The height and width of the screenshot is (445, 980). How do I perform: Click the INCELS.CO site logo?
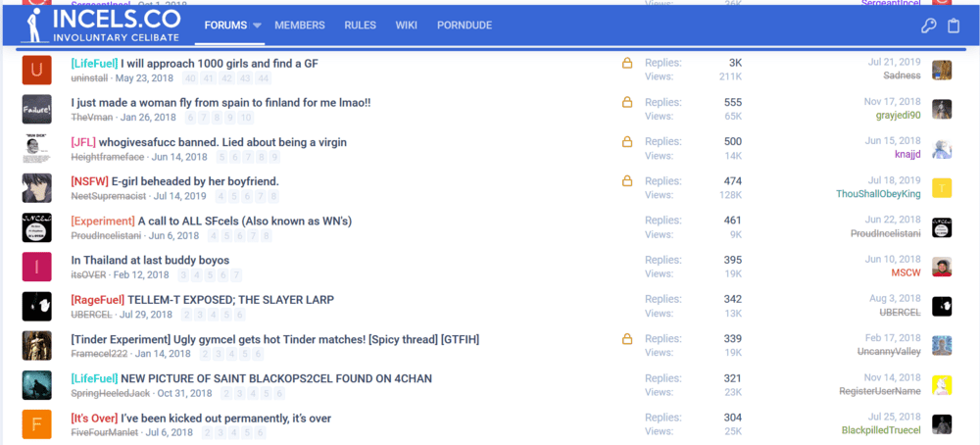[x=102, y=25]
